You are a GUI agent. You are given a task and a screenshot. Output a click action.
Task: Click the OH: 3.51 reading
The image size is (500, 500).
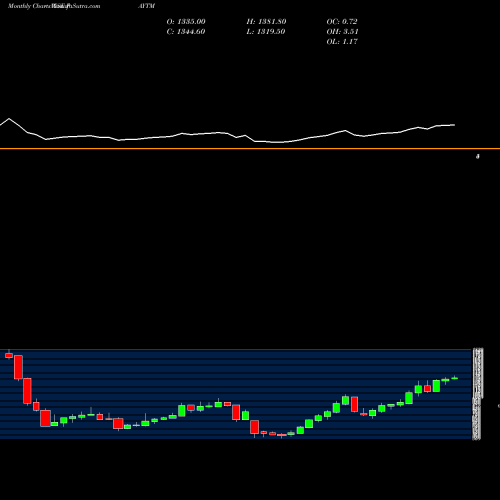coord(342,32)
